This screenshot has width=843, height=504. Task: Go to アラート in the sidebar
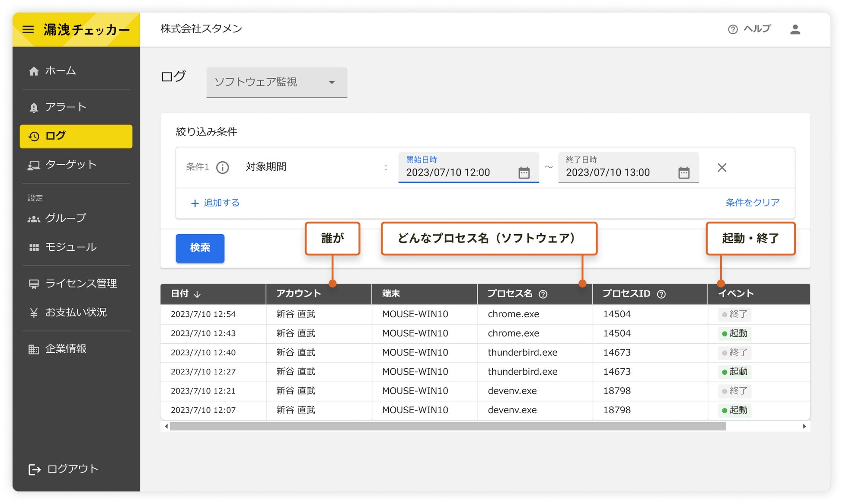coord(66,107)
